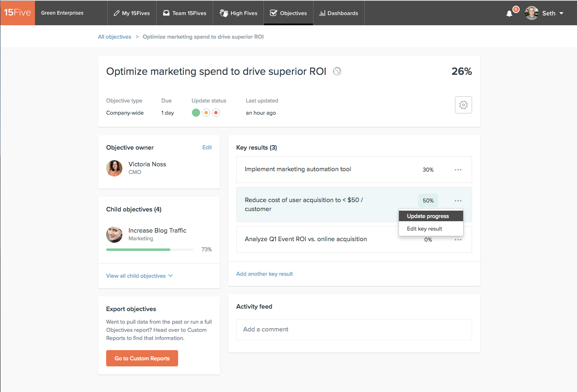Click the '1 day' due value
This screenshot has height=392, width=577.
pos(168,113)
